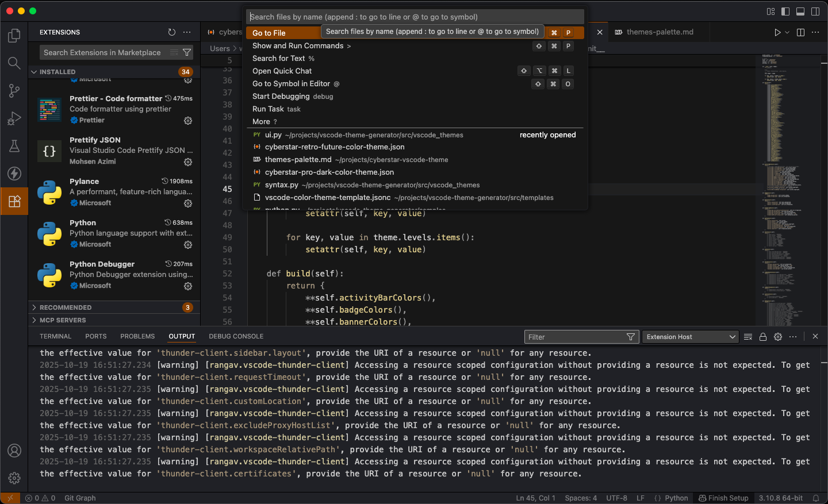Screen dimensions: 828x504
Task: Toggle the output filter options funnel
Action: 631,337
